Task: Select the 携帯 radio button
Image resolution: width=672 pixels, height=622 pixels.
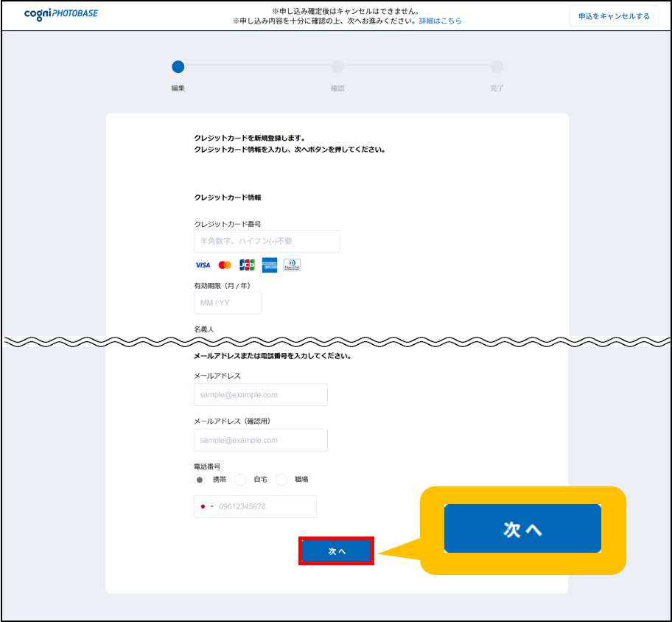Action: point(200,480)
